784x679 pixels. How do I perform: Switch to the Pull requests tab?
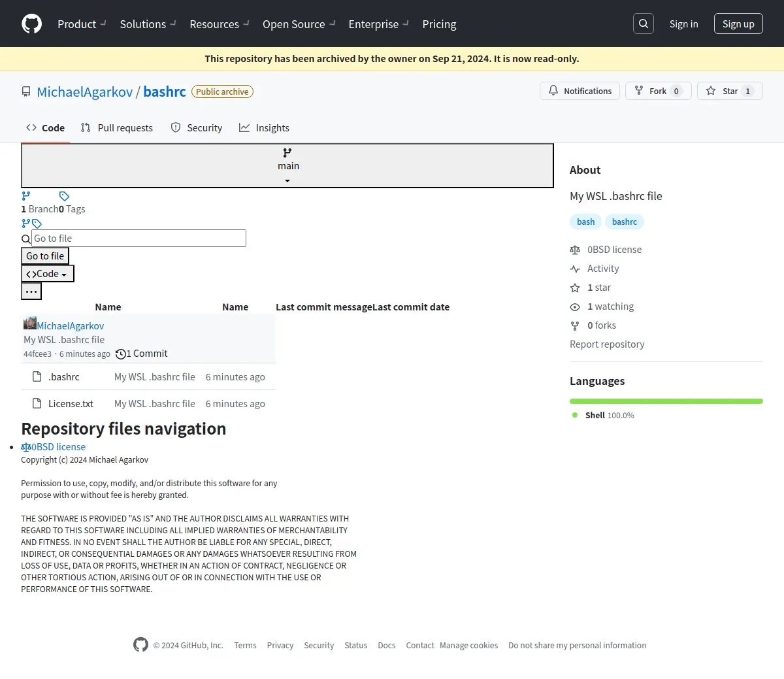[x=117, y=128]
